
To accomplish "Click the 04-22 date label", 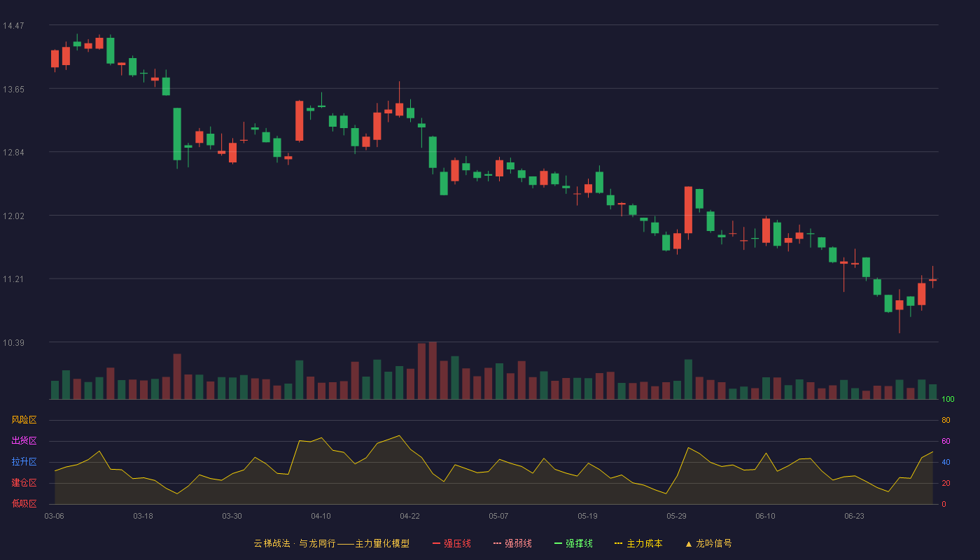I will [409, 516].
